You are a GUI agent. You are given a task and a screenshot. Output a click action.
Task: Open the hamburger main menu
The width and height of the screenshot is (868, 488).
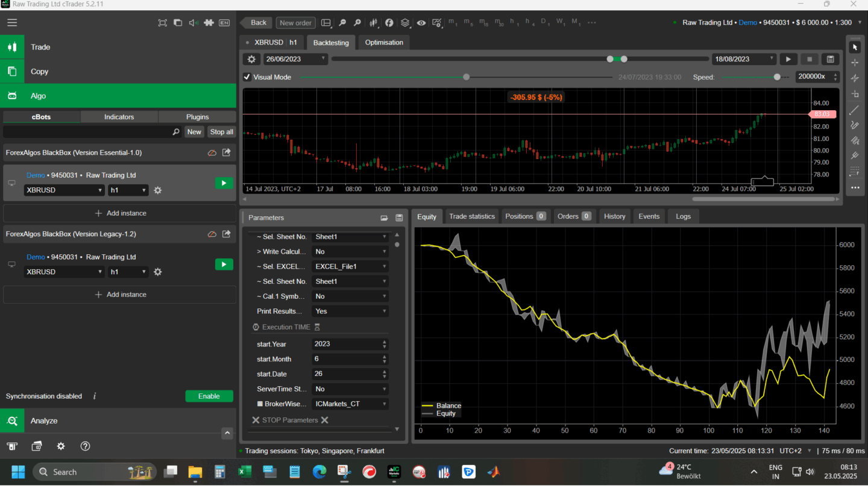[x=12, y=23]
